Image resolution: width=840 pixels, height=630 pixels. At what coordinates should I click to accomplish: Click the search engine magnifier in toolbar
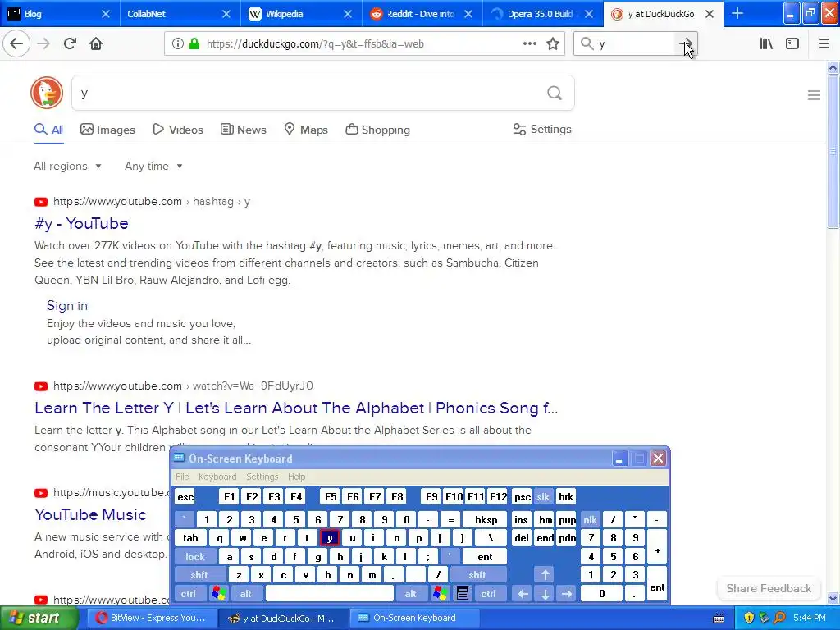587,43
